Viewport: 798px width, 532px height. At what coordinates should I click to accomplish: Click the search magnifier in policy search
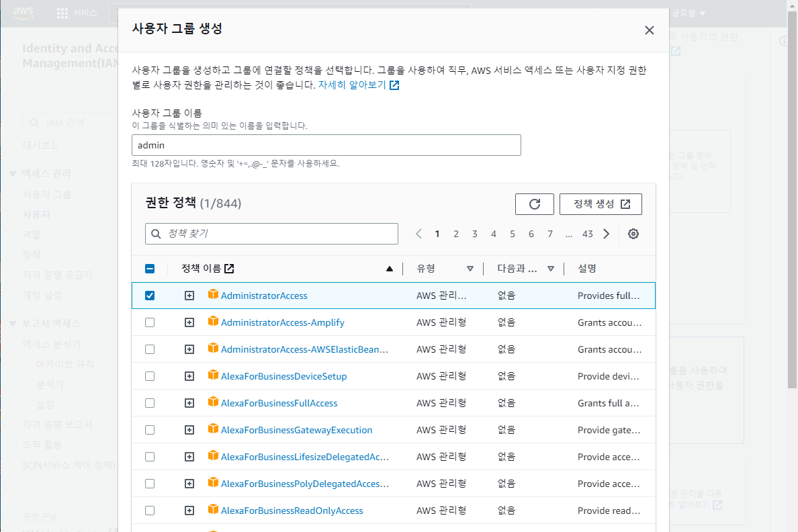point(157,234)
